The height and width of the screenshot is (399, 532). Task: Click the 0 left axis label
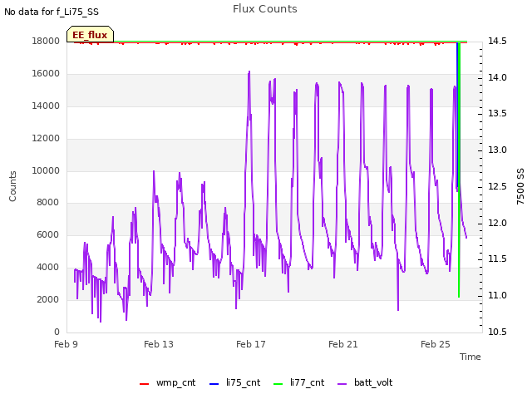pos(57,332)
